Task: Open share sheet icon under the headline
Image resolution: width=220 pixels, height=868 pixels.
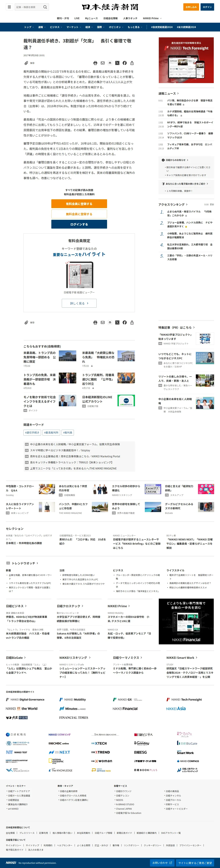Action: (x=132, y=63)
